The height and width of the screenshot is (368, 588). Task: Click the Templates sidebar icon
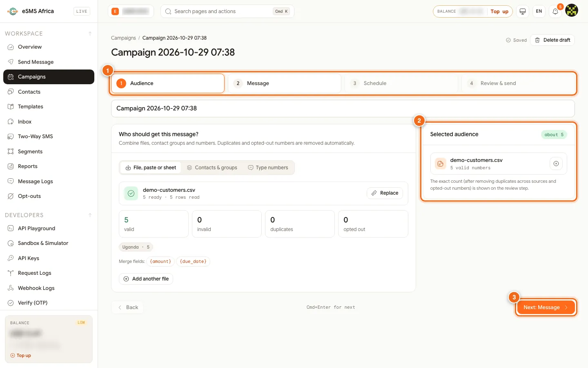[11, 107]
